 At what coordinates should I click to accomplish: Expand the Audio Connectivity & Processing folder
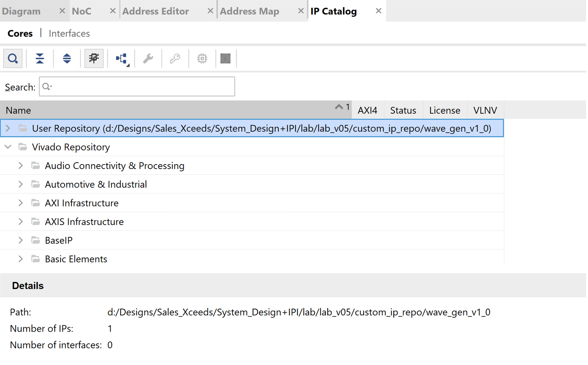[21, 166]
